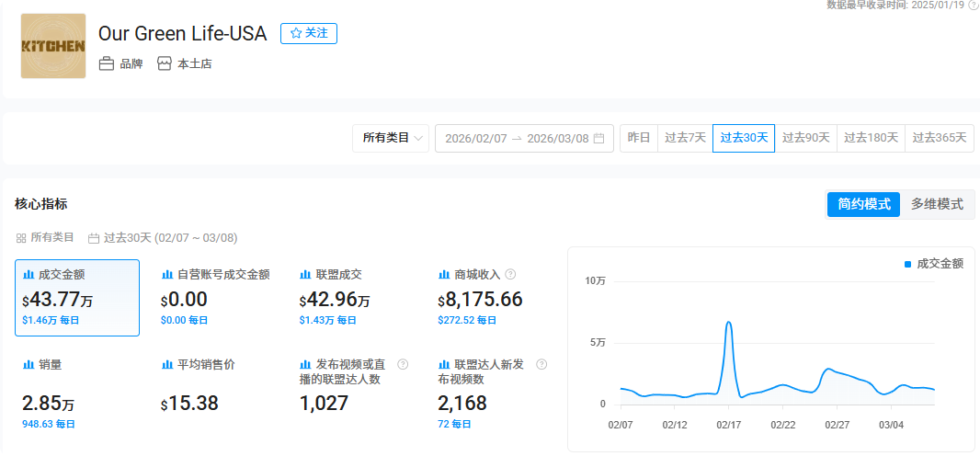Image resolution: width=980 pixels, height=456 pixels.
Task: Click the 本土店 store icon
Action: coord(165,64)
